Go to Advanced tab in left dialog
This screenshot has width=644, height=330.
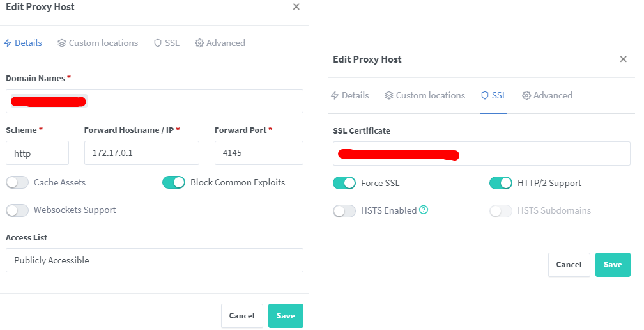pyautogui.click(x=220, y=43)
